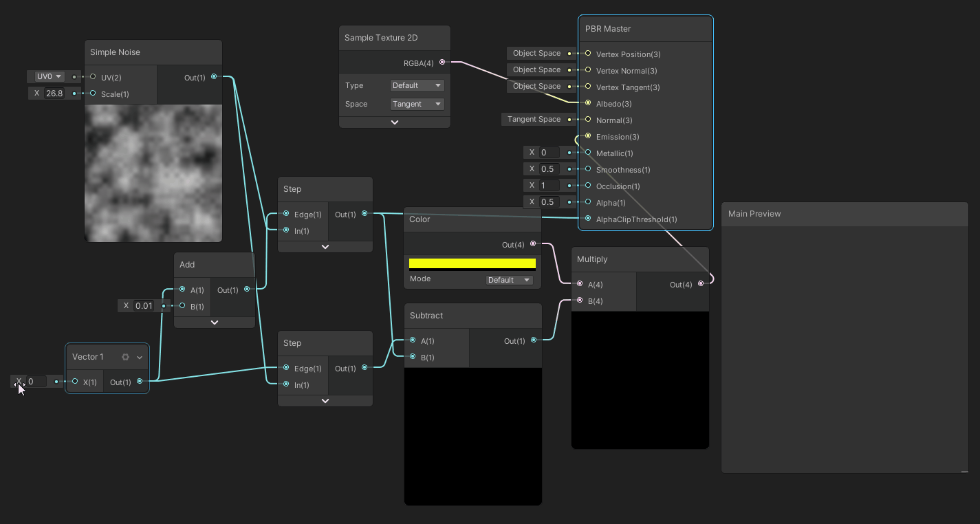Image resolution: width=980 pixels, height=524 pixels.
Task: Click the Alpha X value field on PBR Master
Action: click(x=549, y=202)
